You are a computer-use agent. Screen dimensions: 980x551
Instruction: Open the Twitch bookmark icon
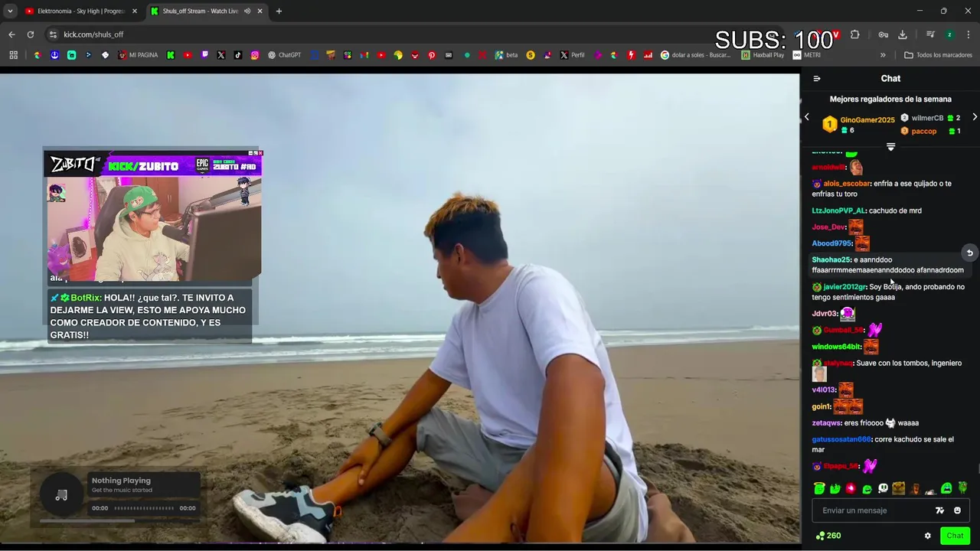204,55
